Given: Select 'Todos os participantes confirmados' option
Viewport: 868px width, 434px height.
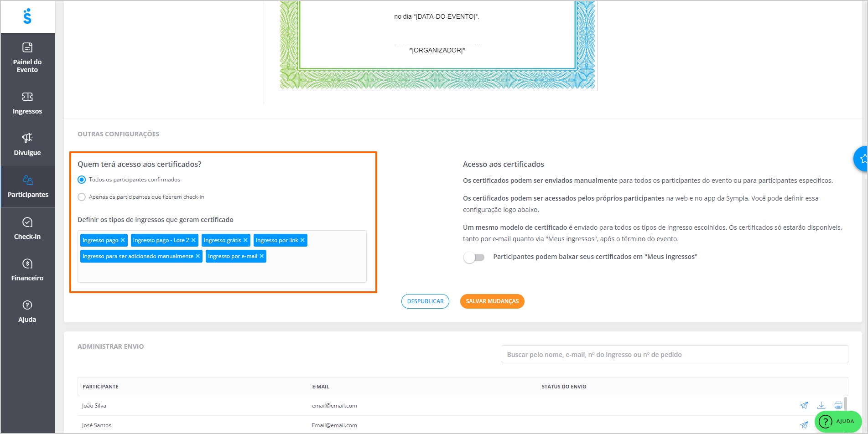Looking at the screenshot, I should pyautogui.click(x=82, y=180).
